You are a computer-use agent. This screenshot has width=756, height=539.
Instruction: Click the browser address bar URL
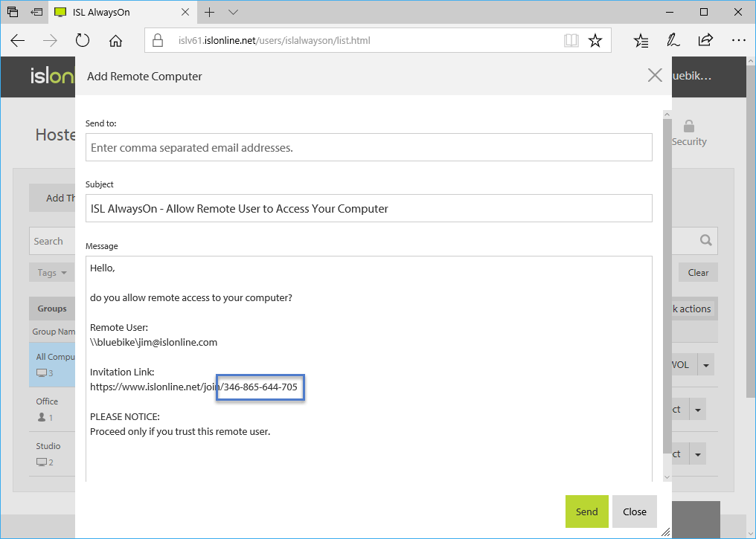275,40
